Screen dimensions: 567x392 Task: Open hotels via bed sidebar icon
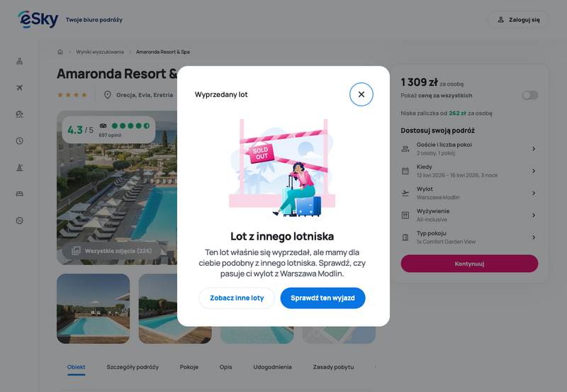[x=20, y=194]
